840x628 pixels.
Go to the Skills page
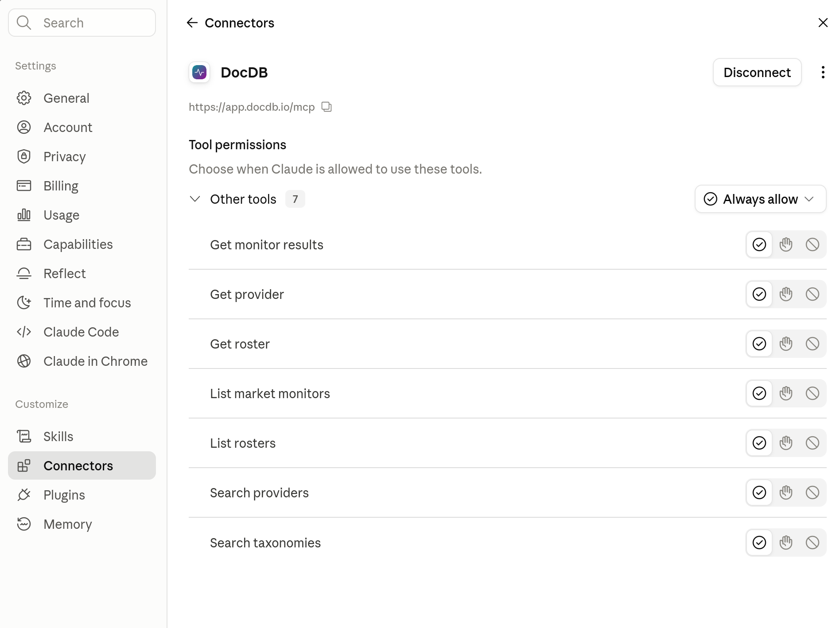pyautogui.click(x=82, y=436)
